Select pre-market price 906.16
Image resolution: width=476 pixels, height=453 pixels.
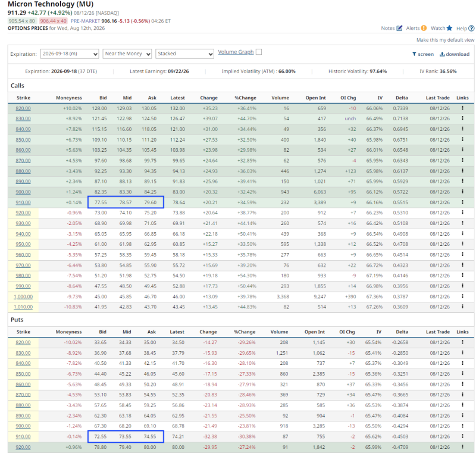(109, 21)
